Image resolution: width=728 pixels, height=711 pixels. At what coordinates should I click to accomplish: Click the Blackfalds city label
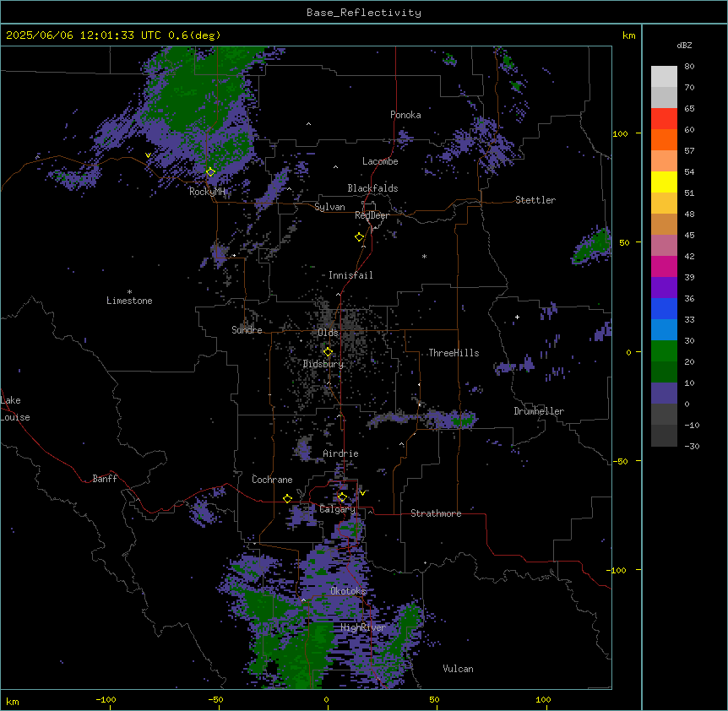pos(372,188)
